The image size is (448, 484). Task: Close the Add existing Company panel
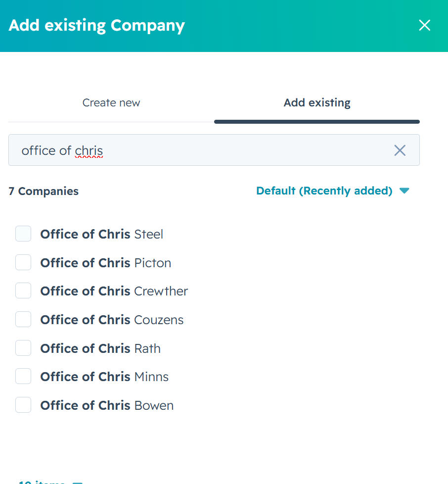pyautogui.click(x=425, y=25)
